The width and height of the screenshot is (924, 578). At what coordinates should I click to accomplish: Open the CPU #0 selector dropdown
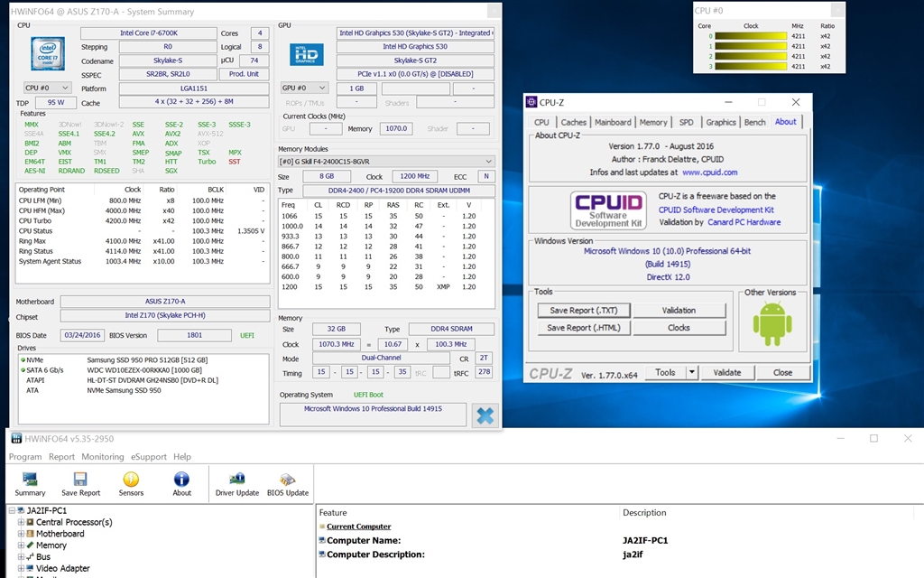(x=48, y=88)
